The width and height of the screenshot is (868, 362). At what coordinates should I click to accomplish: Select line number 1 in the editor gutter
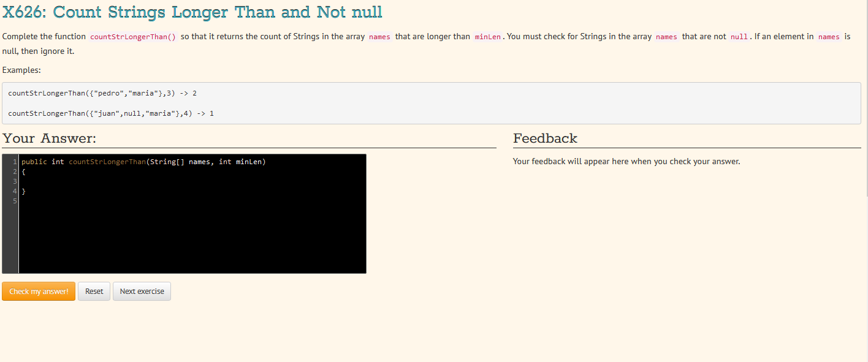pyautogui.click(x=13, y=161)
